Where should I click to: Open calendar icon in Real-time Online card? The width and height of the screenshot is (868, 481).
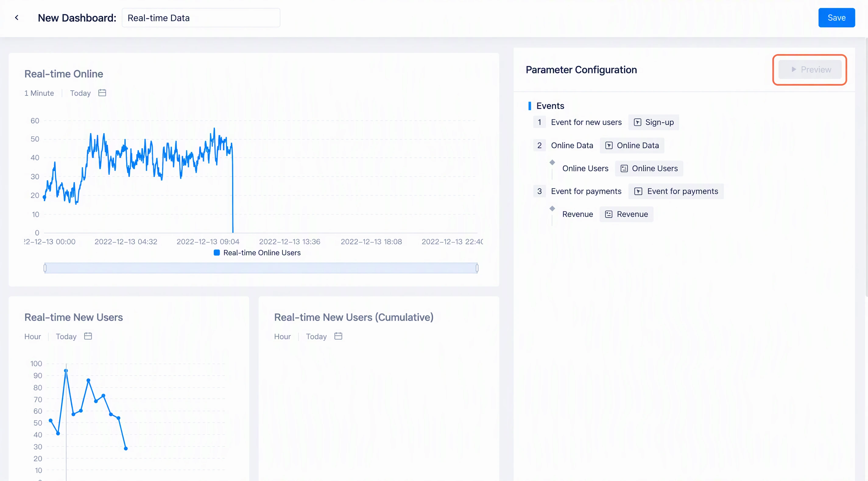coord(102,93)
